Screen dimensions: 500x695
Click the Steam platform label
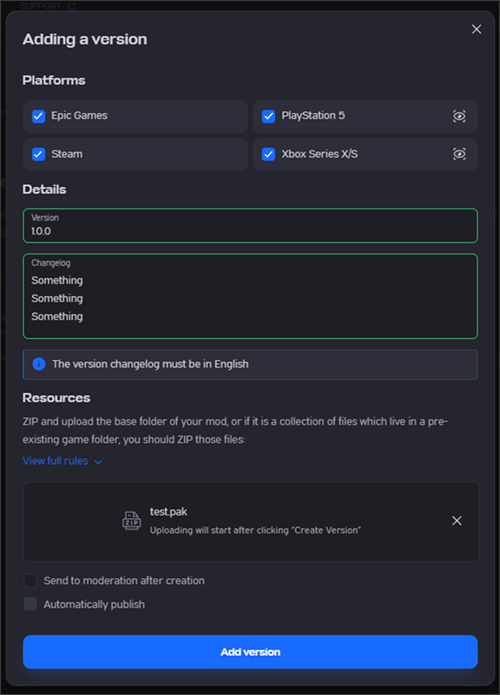point(67,154)
